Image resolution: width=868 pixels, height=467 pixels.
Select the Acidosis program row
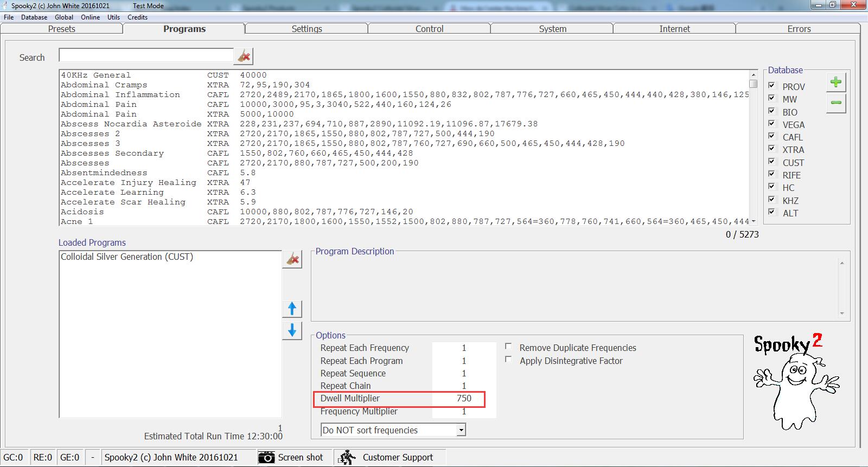click(404, 212)
